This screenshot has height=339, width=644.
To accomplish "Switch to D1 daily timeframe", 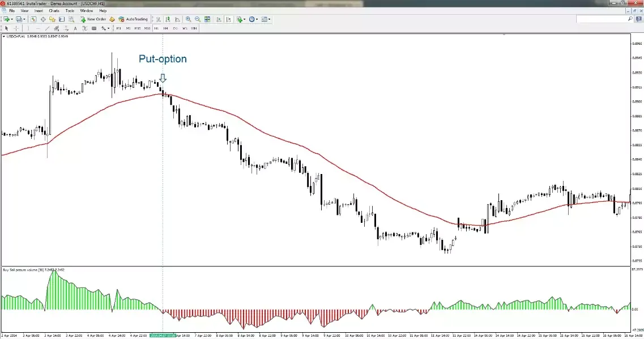I will pos(176,28).
